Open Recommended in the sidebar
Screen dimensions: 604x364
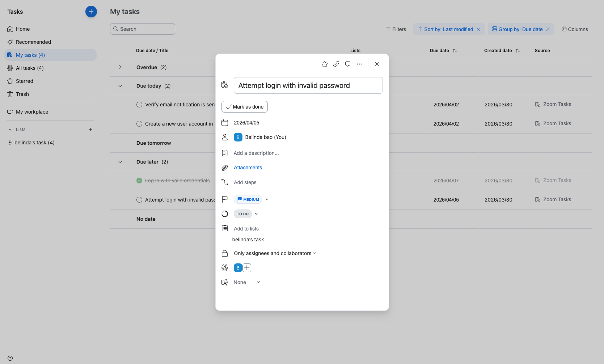coord(50,42)
